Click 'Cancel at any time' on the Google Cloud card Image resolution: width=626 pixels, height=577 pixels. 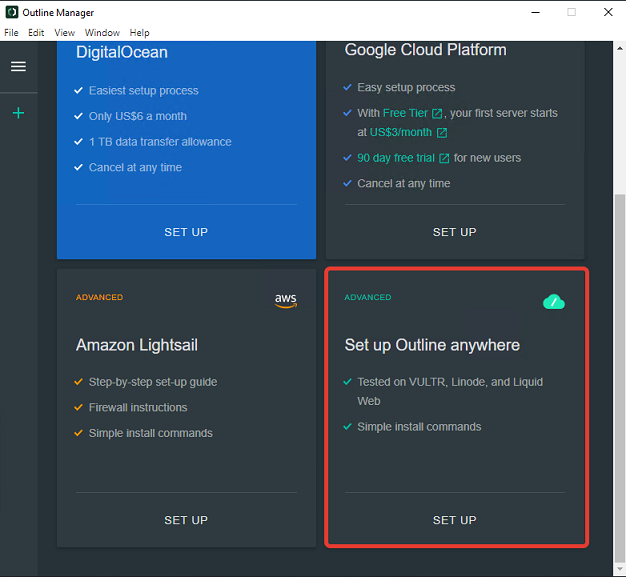pyautogui.click(x=404, y=183)
